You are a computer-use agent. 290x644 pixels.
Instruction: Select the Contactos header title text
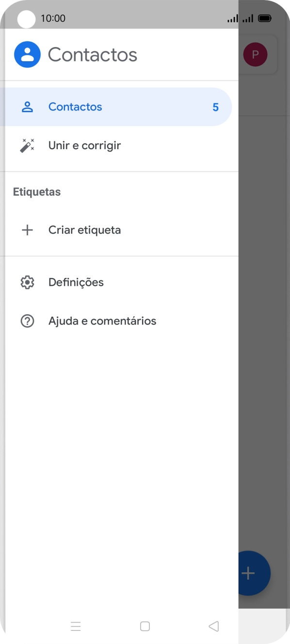[93, 54]
